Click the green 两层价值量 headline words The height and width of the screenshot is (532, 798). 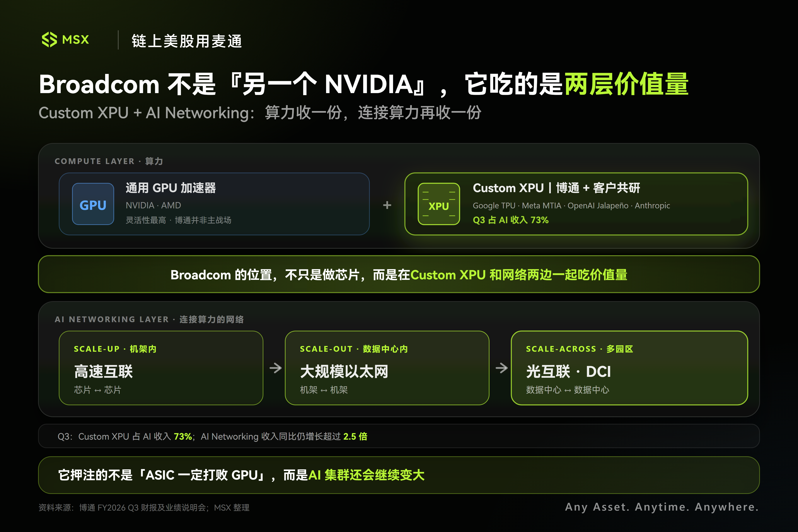click(626, 84)
